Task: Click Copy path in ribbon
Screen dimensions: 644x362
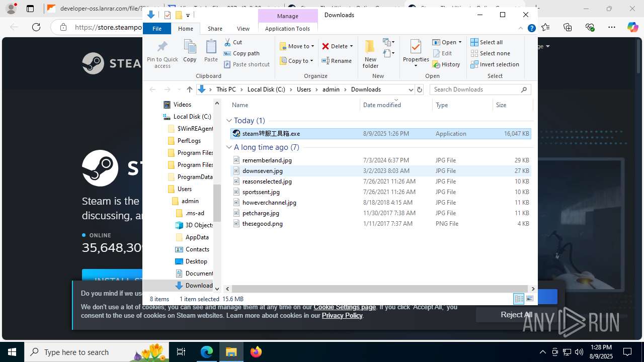Action: click(242, 53)
